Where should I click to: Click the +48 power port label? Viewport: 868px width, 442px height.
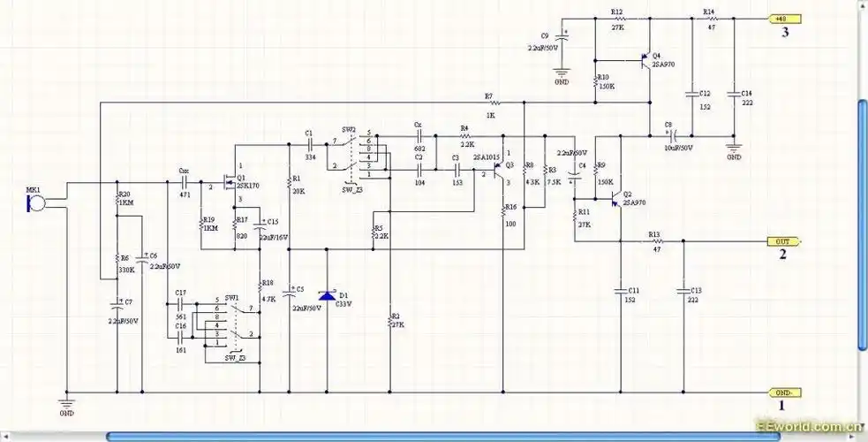tap(782, 19)
